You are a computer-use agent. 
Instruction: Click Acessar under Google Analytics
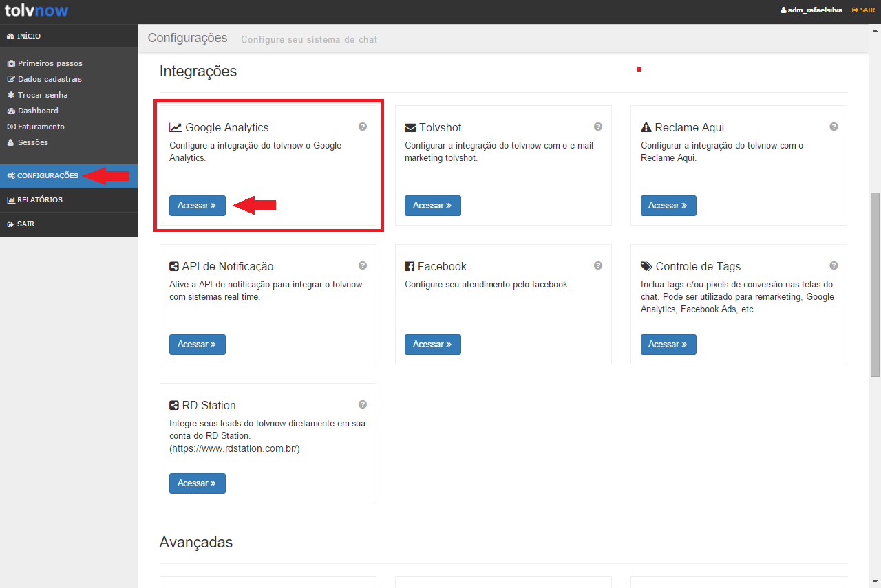pyautogui.click(x=198, y=206)
